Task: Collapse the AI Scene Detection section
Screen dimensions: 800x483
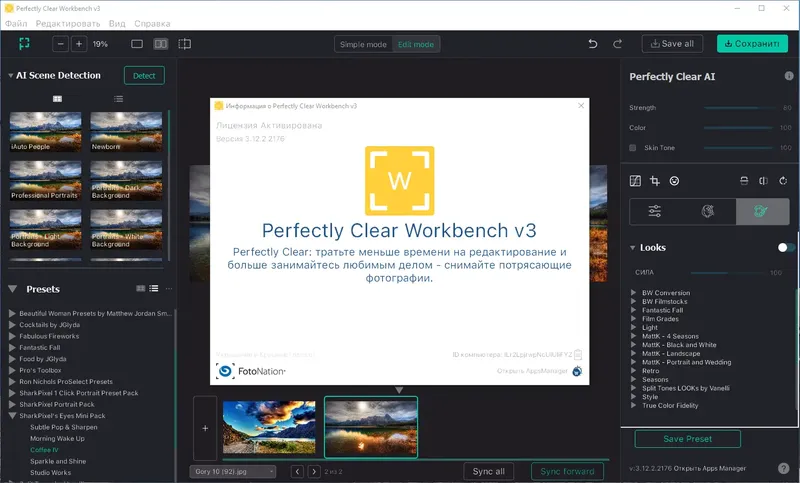Action: click(x=11, y=75)
